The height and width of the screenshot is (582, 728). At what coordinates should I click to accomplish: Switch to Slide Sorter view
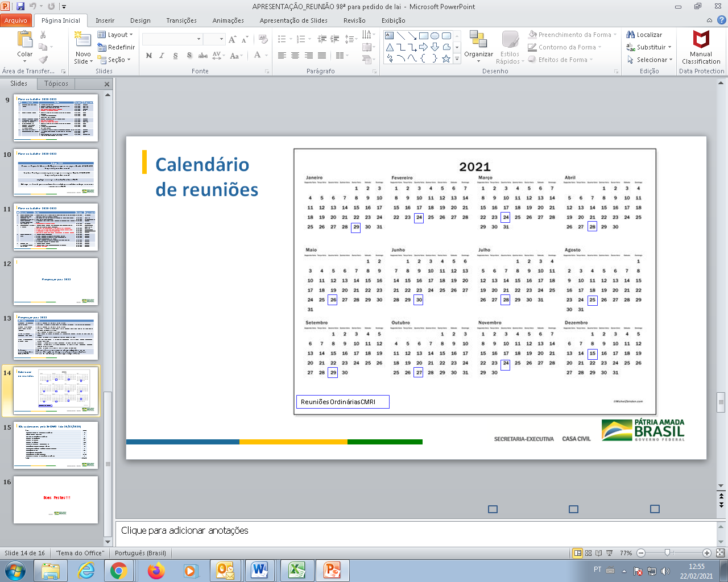click(x=589, y=553)
